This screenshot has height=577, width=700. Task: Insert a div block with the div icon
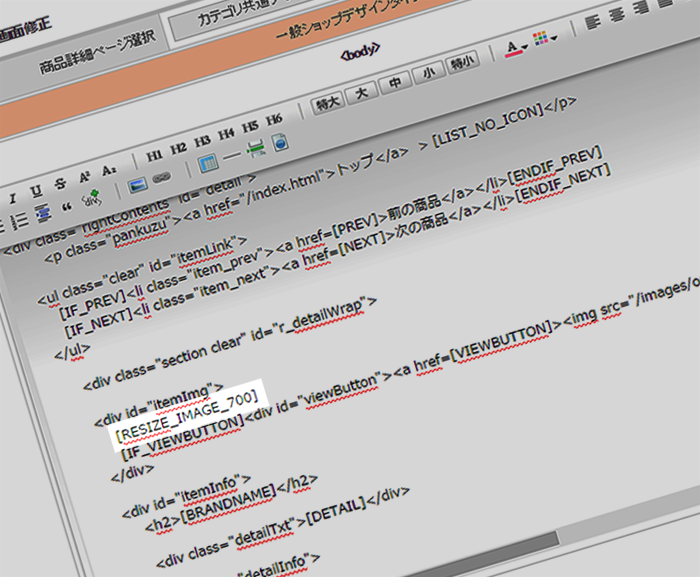coord(92,199)
